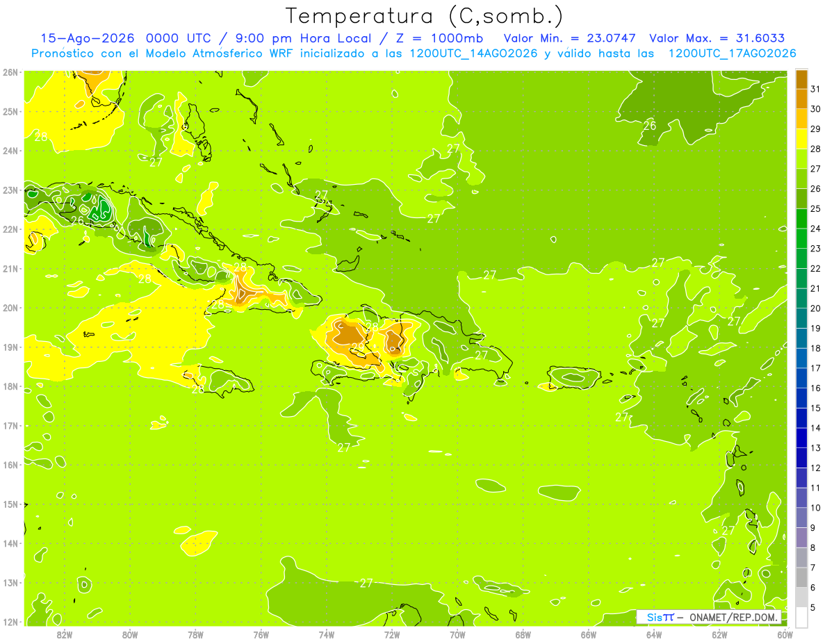Click the "74W" longitude axis label
The image size is (834, 644).
[327, 634]
